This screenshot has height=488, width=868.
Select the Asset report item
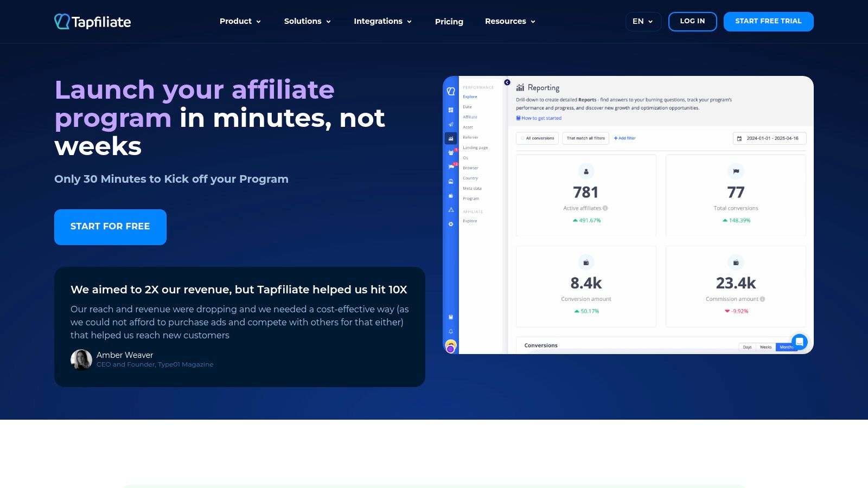(468, 127)
